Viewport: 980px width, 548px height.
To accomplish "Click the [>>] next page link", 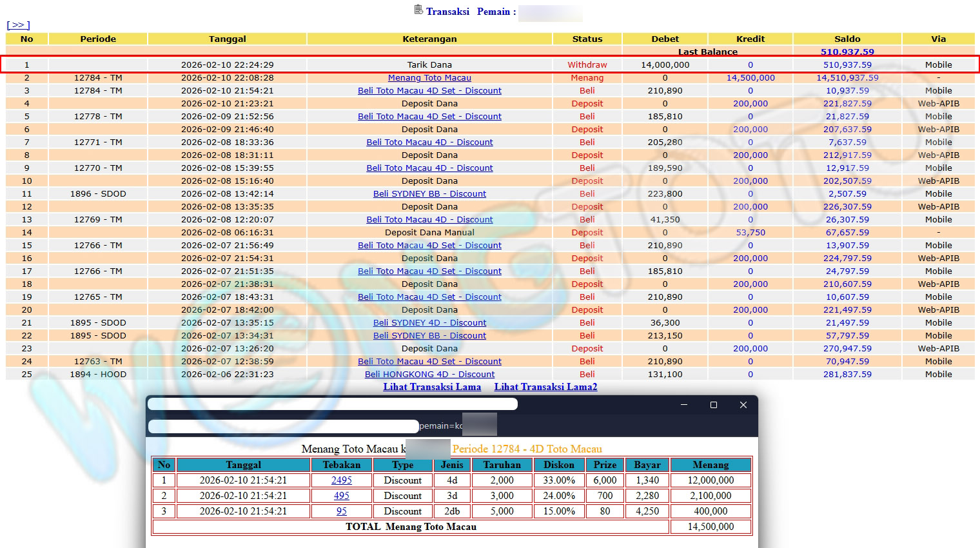I will pos(18,25).
